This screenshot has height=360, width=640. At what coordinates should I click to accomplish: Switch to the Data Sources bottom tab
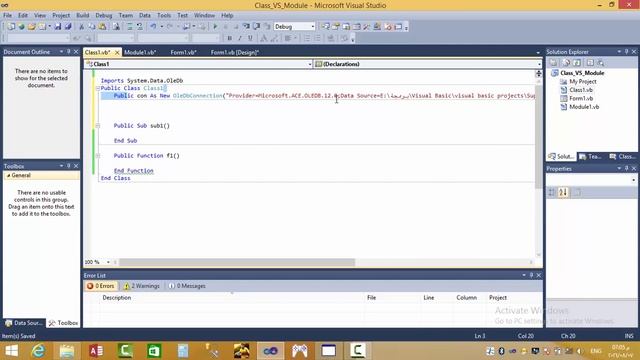click(x=24, y=323)
